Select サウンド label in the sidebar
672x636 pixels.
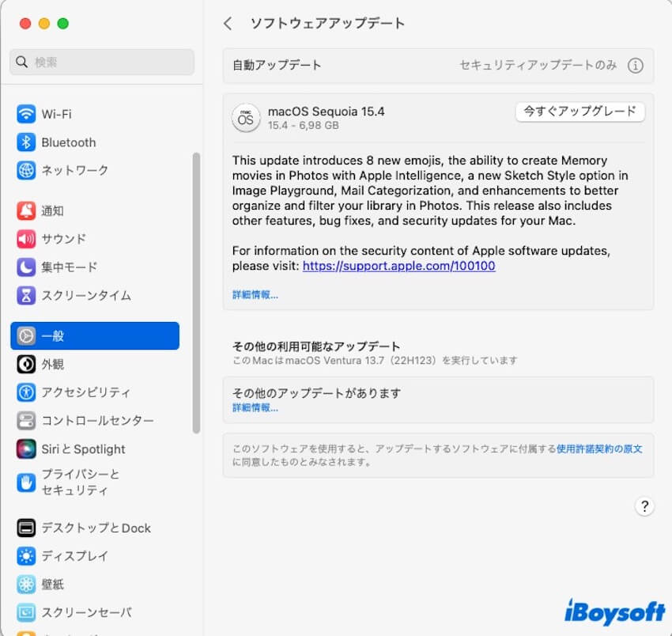pyautogui.click(x=63, y=239)
